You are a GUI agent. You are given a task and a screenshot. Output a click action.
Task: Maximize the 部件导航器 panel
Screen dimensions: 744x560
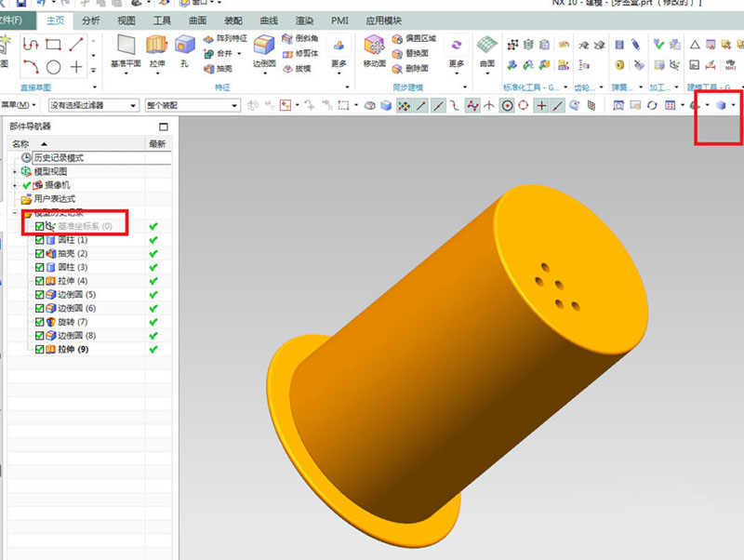[x=164, y=127]
